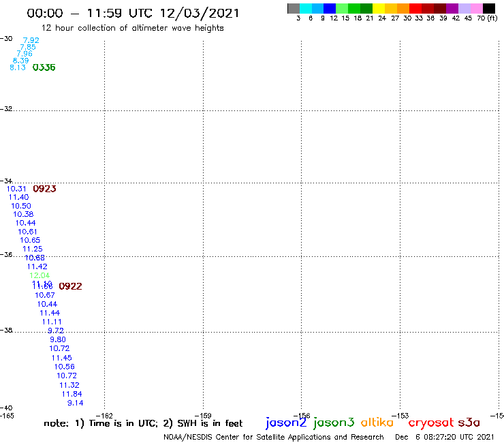Select the 11.42 wave height value
This screenshot has height=443, width=504.
pyautogui.click(x=37, y=266)
